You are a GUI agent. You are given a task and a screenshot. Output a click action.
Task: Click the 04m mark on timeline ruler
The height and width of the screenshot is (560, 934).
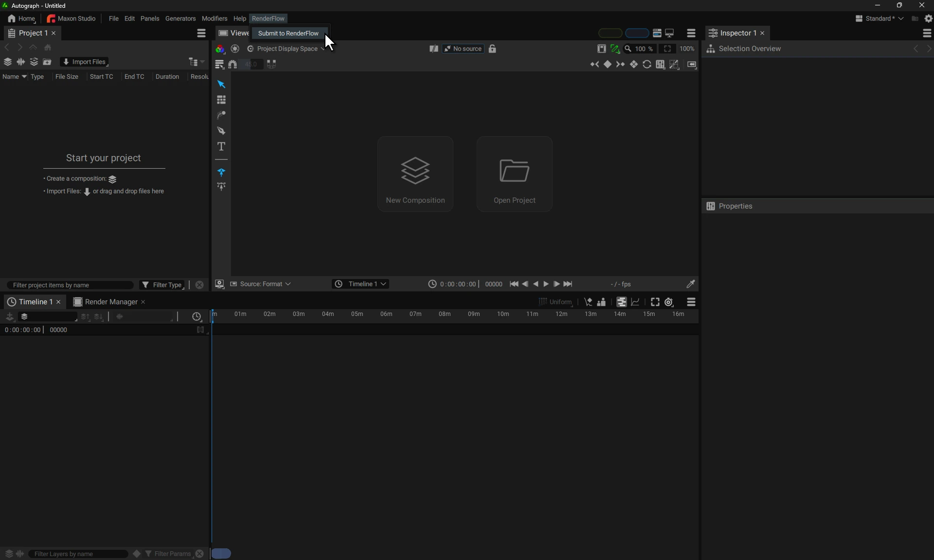point(328,314)
